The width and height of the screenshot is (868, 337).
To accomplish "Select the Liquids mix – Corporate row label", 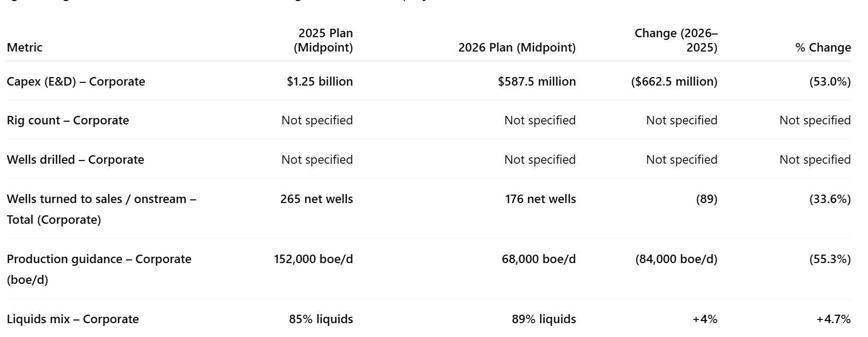I will tap(73, 319).
